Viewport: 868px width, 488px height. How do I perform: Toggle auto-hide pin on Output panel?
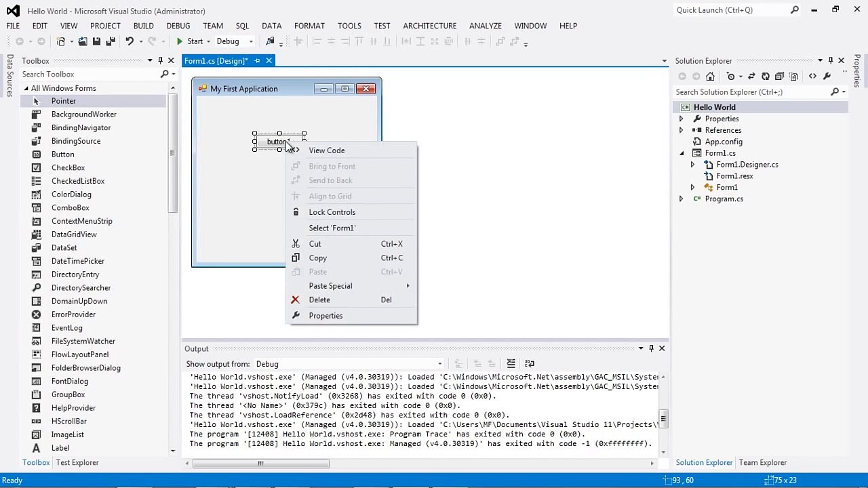point(651,348)
